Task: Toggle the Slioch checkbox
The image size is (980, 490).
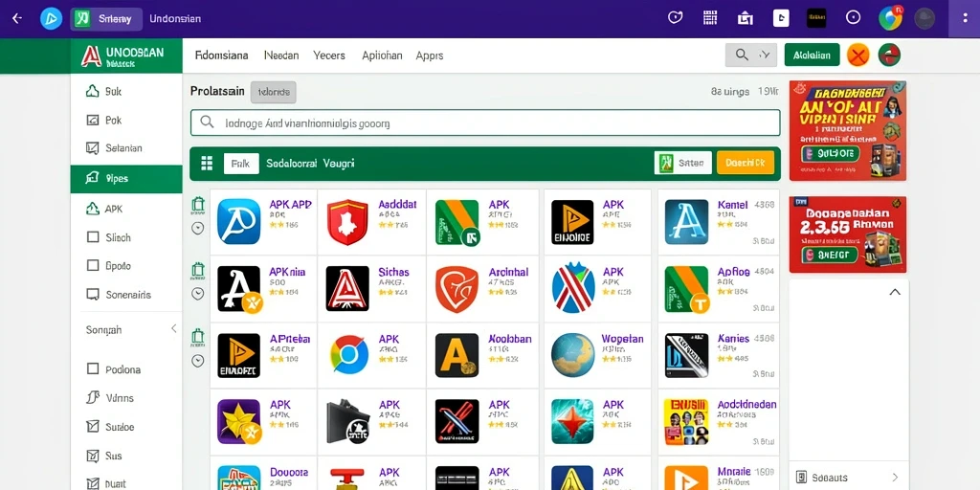Action: 93,237
